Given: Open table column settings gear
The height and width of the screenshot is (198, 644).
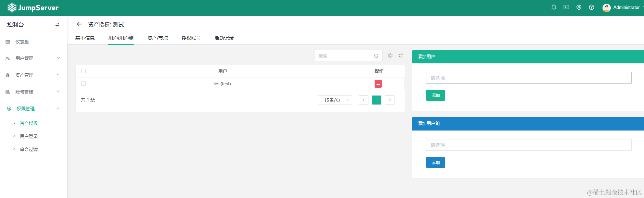Looking at the screenshot, I should (x=390, y=55).
